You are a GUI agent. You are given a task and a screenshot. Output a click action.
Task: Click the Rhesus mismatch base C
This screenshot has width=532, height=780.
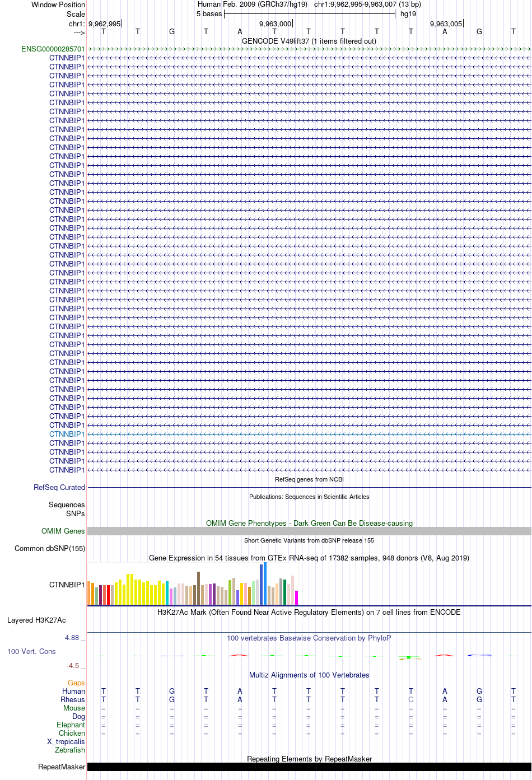point(411,699)
